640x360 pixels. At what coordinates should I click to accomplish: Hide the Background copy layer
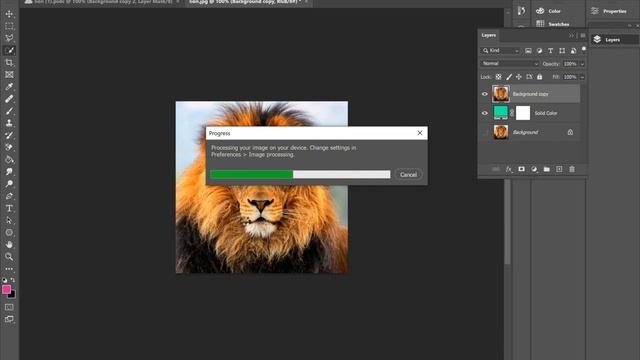pyautogui.click(x=485, y=94)
